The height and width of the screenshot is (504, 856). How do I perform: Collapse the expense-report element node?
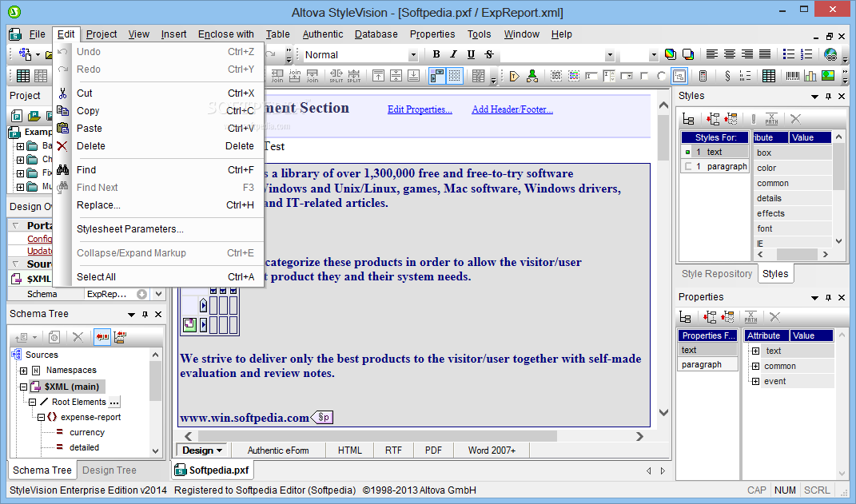pos(41,417)
